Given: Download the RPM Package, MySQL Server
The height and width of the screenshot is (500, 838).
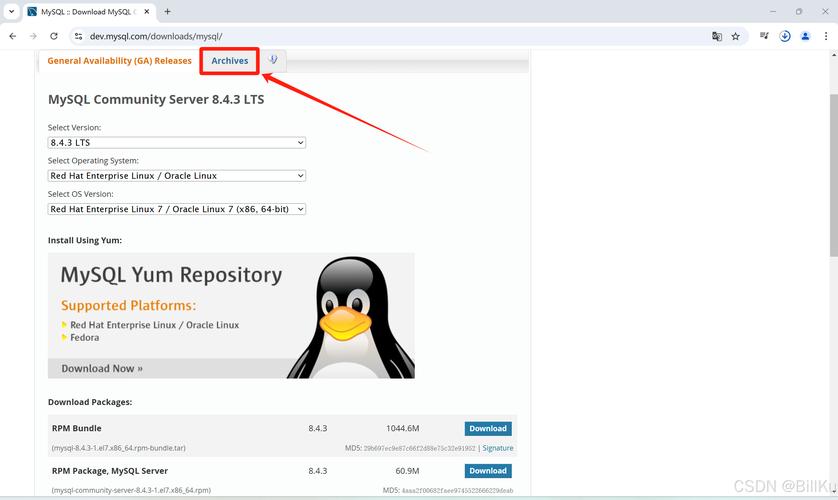Looking at the screenshot, I should (x=488, y=471).
